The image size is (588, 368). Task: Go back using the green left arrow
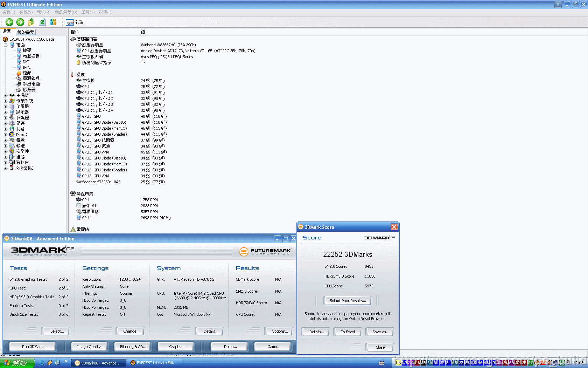point(9,22)
